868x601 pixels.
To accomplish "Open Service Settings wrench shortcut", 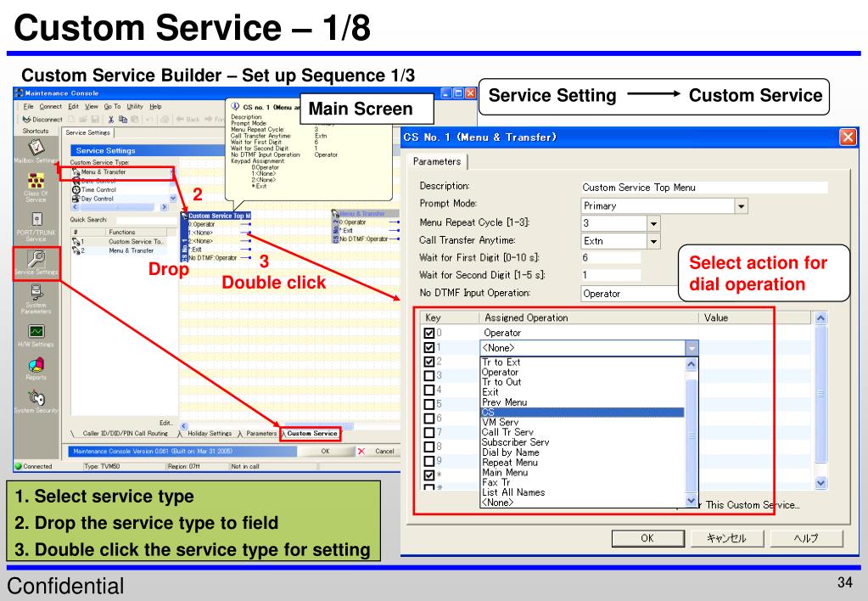I will click(x=36, y=259).
